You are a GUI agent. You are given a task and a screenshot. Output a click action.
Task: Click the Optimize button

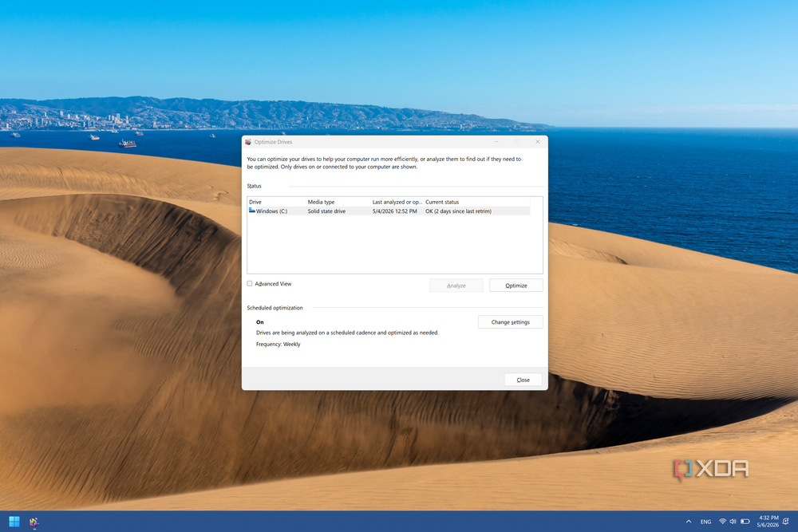pos(516,286)
